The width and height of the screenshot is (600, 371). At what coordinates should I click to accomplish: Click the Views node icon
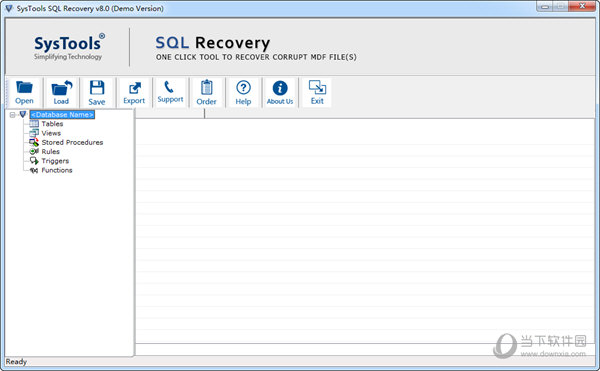coord(34,133)
